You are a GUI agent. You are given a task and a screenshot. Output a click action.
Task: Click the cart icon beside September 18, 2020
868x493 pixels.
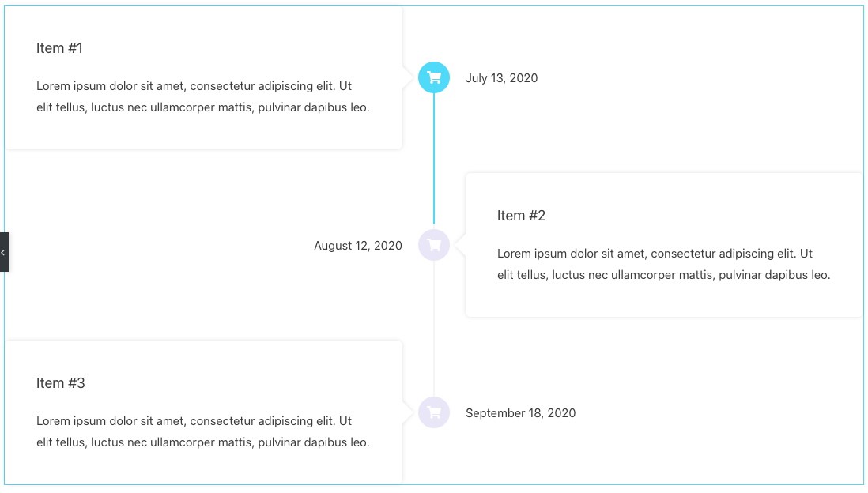pos(434,412)
